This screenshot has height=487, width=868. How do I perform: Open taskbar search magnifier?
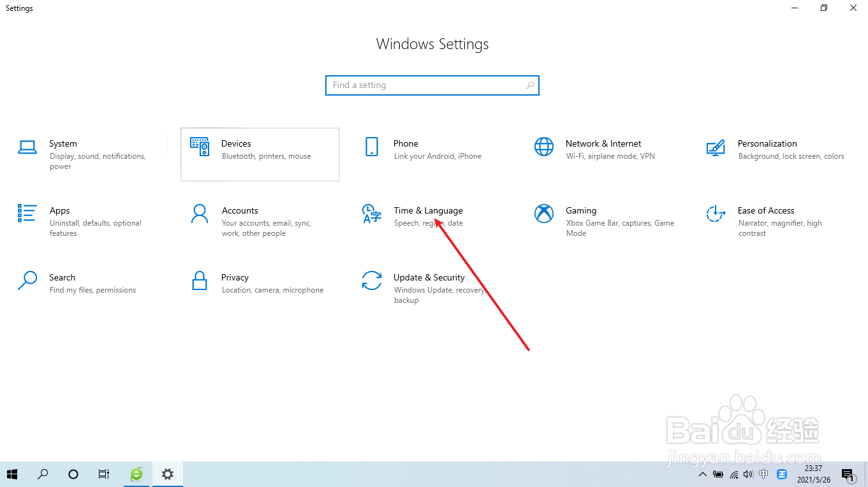pyautogui.click(x=43, y=474)
